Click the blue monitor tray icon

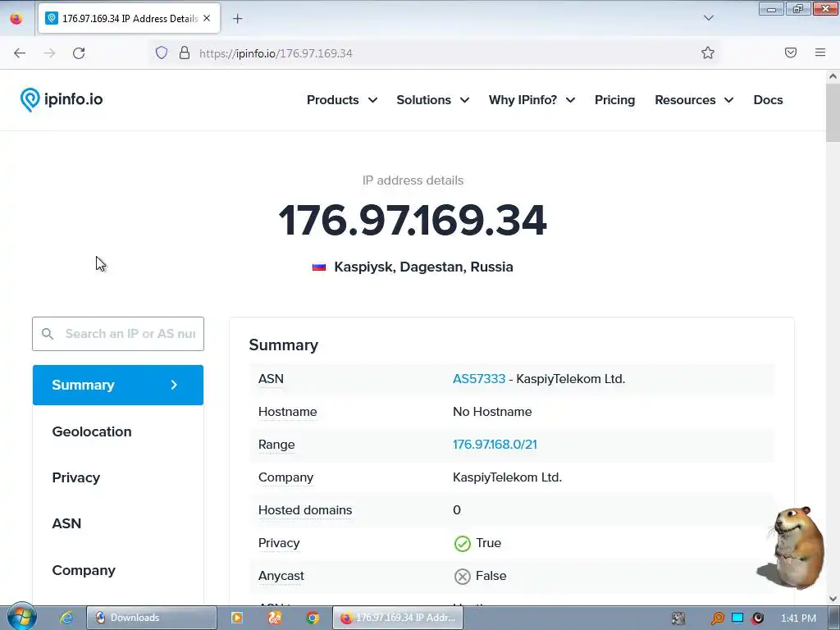(x=737, y=619)
